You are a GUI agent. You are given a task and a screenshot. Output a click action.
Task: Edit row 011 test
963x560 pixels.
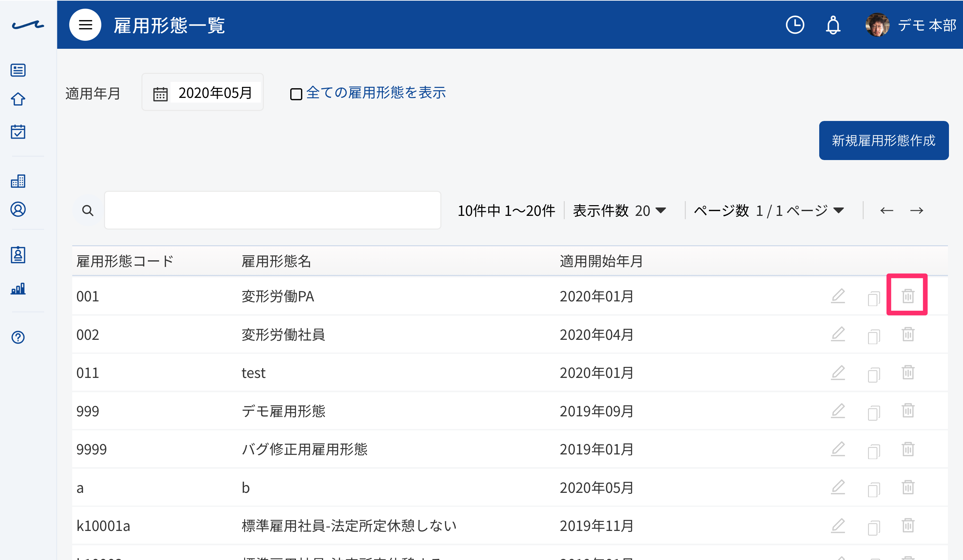pos(838,373)
